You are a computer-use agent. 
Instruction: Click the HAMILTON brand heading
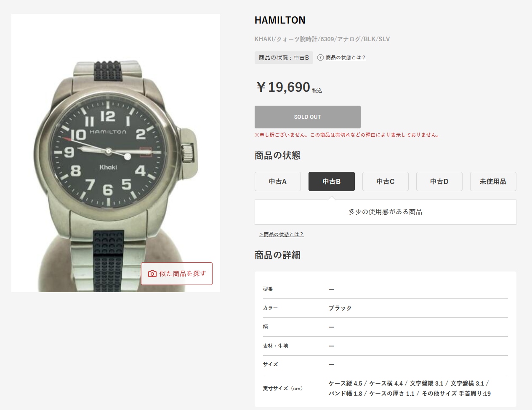coord(280,20)
